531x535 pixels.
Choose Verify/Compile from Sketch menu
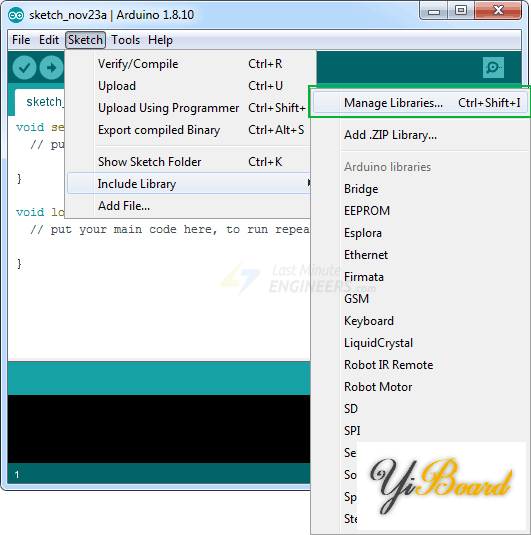pos(189,64)
